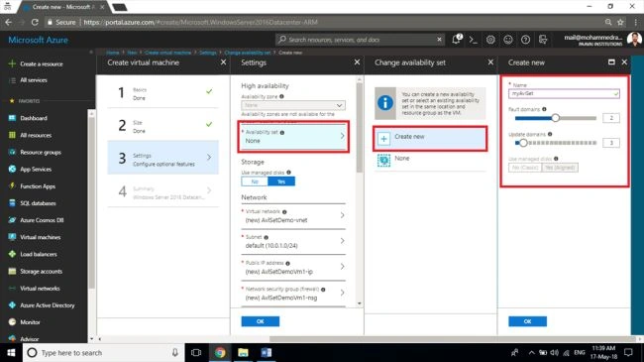Close the Change availability set blade
Screen dimensions: 644x362
490,62
